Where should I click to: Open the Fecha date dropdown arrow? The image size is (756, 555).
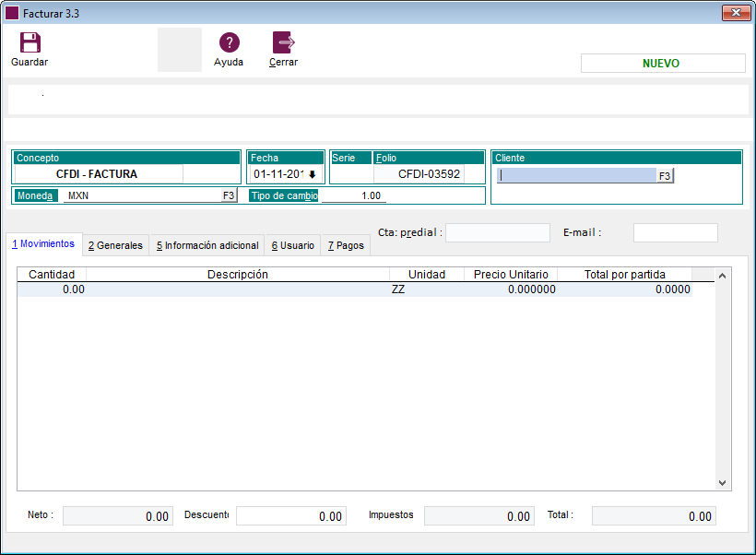pyautogui.click(x=312, y=174)
